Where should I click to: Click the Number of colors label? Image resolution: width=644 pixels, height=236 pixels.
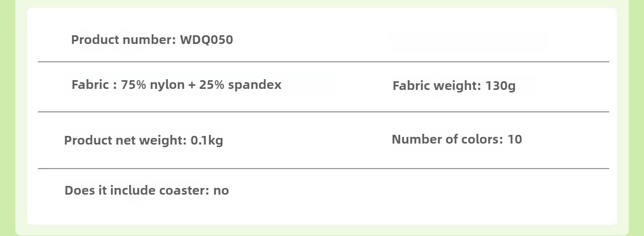[x=448, y=139]
